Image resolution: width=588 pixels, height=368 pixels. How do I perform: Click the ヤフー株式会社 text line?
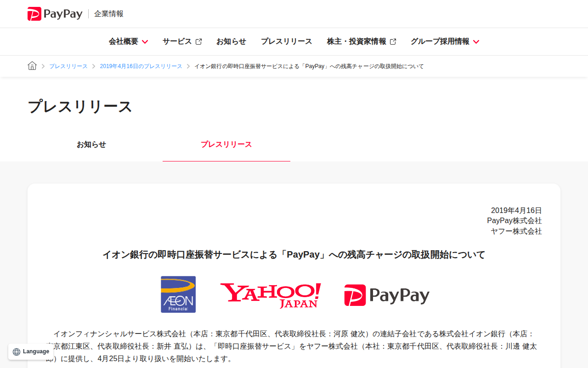pyautogui.click(x=516, y=231)
